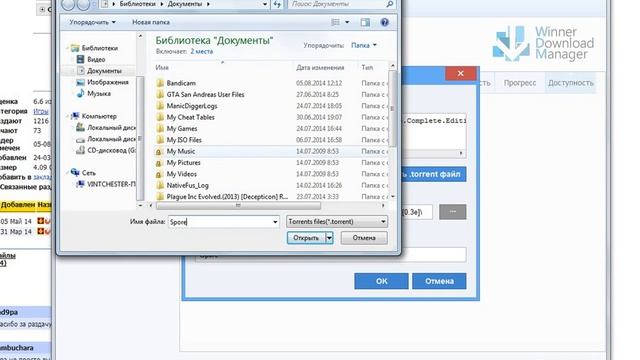Open Библиотеки in navigation tree
640x360 pixels.
pyautogui.click(x=99, y=48)
